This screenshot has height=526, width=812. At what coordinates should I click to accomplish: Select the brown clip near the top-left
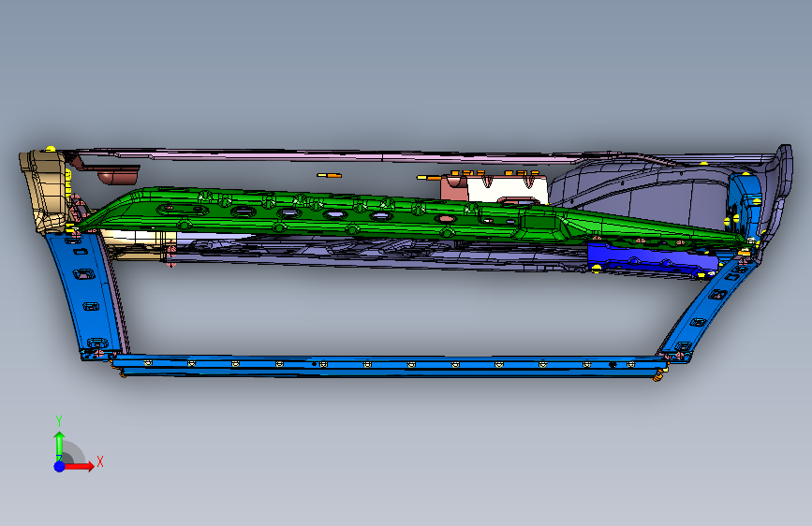tap(118, 174)
